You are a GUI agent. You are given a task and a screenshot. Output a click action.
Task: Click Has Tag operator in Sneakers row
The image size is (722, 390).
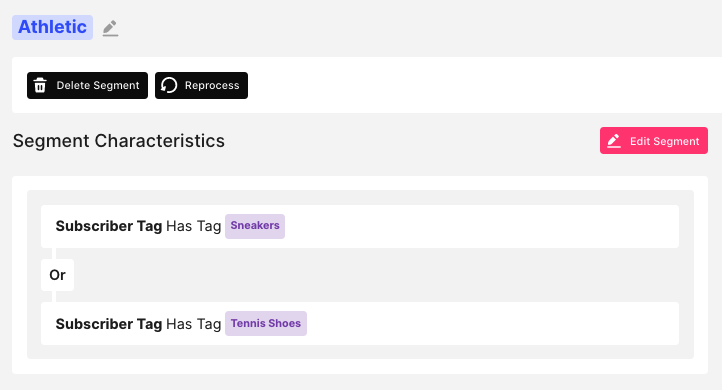pos(194,226)
